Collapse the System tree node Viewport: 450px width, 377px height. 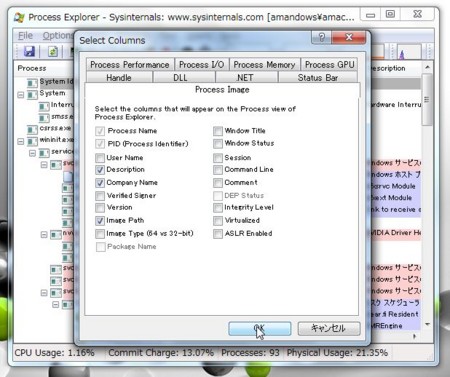(x=21, y=95)
